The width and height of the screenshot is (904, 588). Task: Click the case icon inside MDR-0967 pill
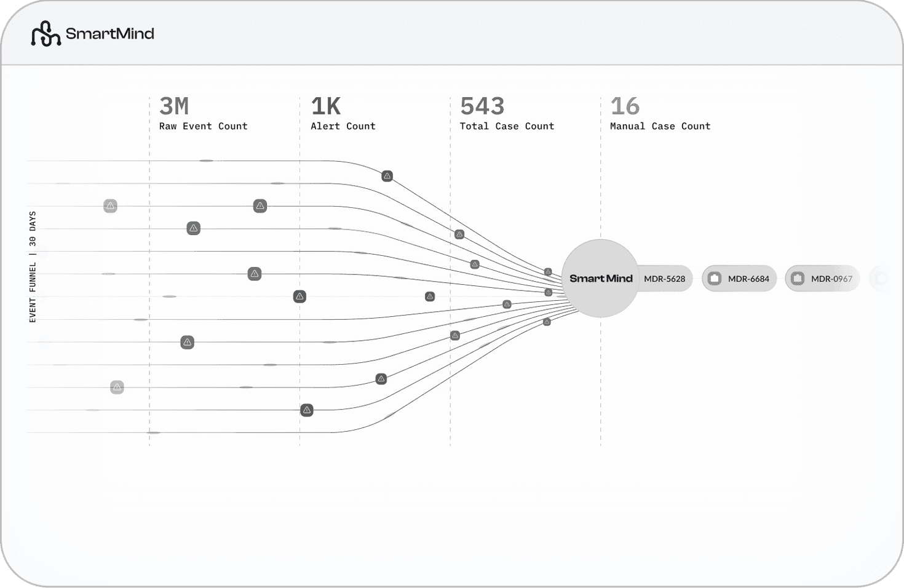(798, 279)
